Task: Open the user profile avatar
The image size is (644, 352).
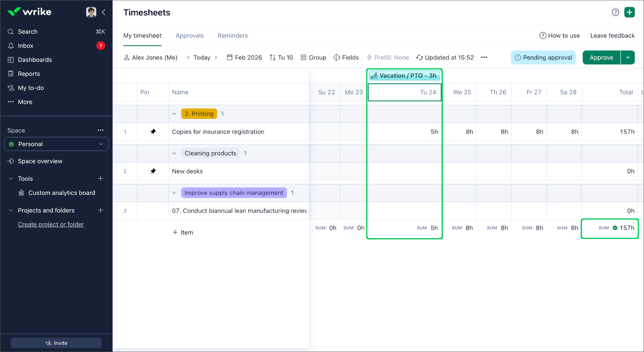Action: tap(91, 12)
